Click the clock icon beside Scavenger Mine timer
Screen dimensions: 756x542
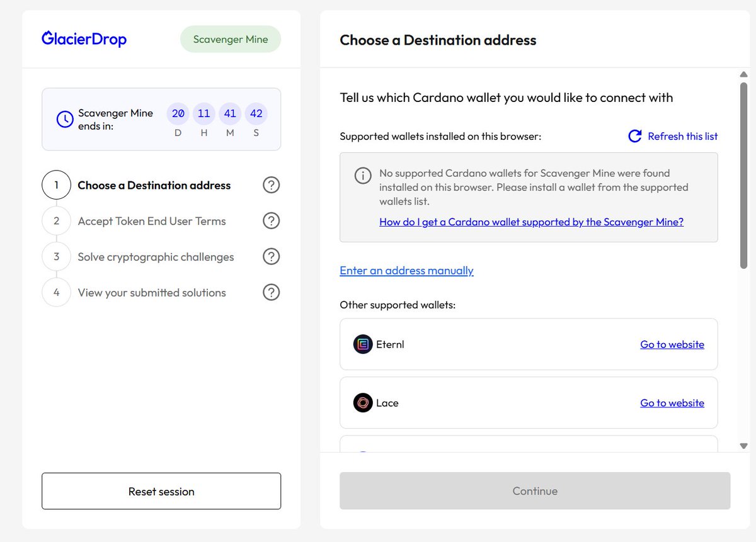point(65,119)
